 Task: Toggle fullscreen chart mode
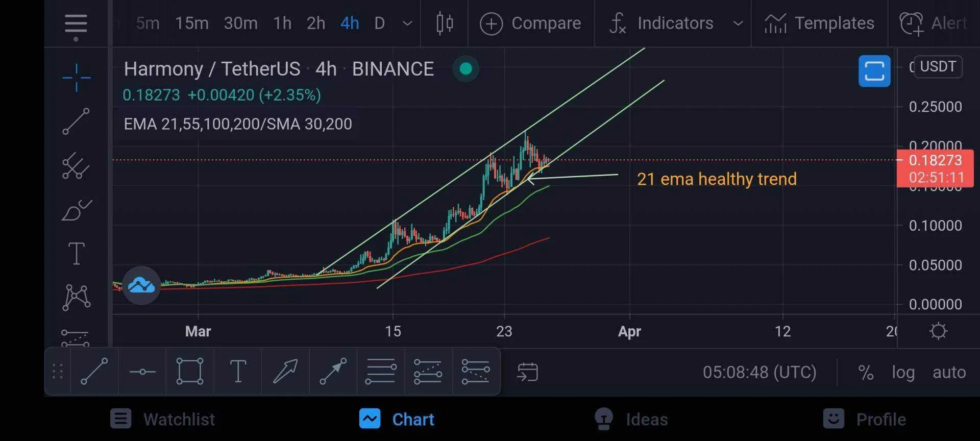click(874, 71)
